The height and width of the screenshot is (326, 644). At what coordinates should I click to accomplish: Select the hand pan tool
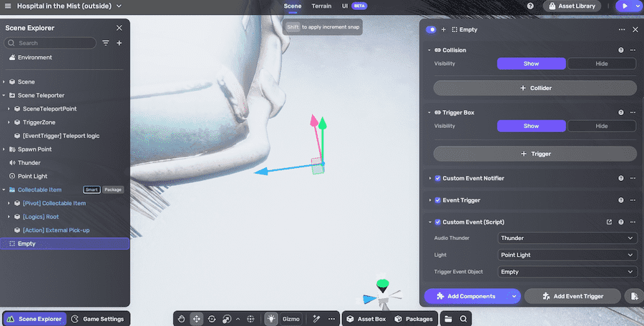tap(182, 319)
